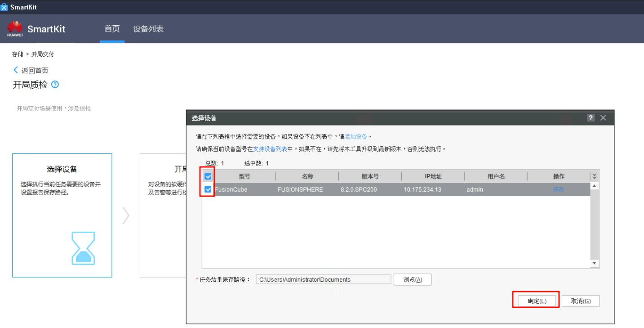Click the table scrollbar down arrow
Screen dimensions: 644x328
tap(595, 263)
